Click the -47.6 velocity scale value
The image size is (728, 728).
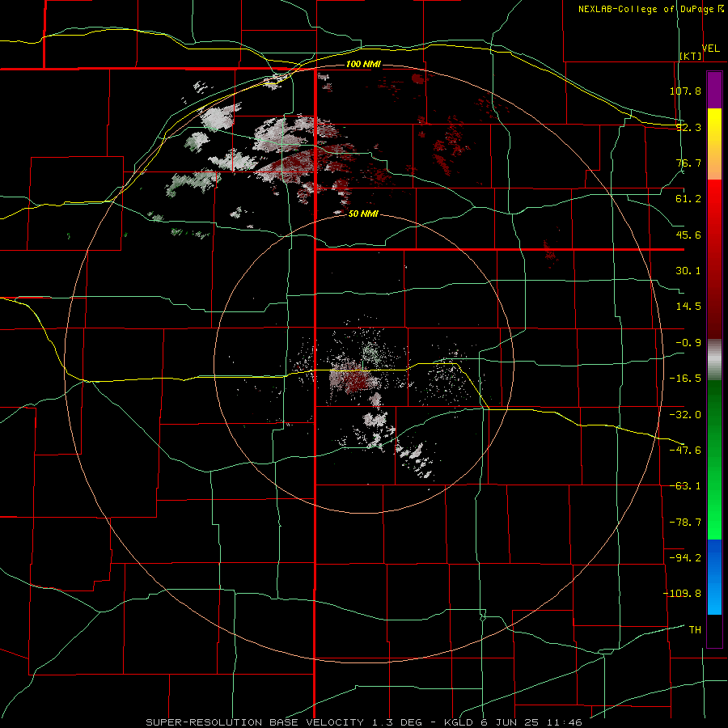[x=685, y=451]
